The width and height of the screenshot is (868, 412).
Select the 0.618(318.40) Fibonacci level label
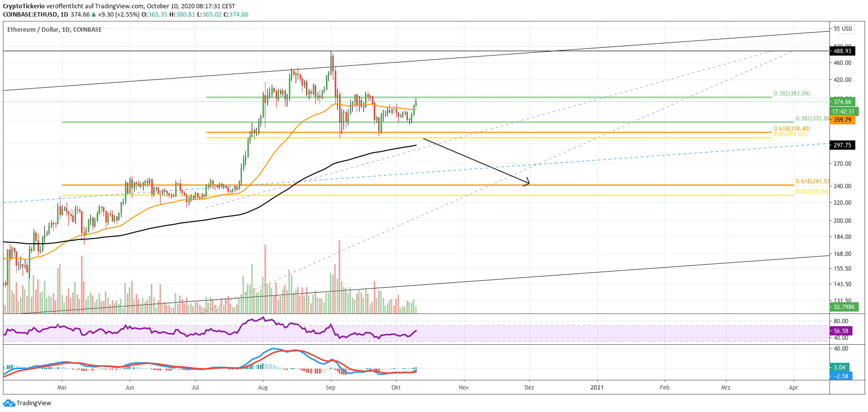[x=791, y=129]
